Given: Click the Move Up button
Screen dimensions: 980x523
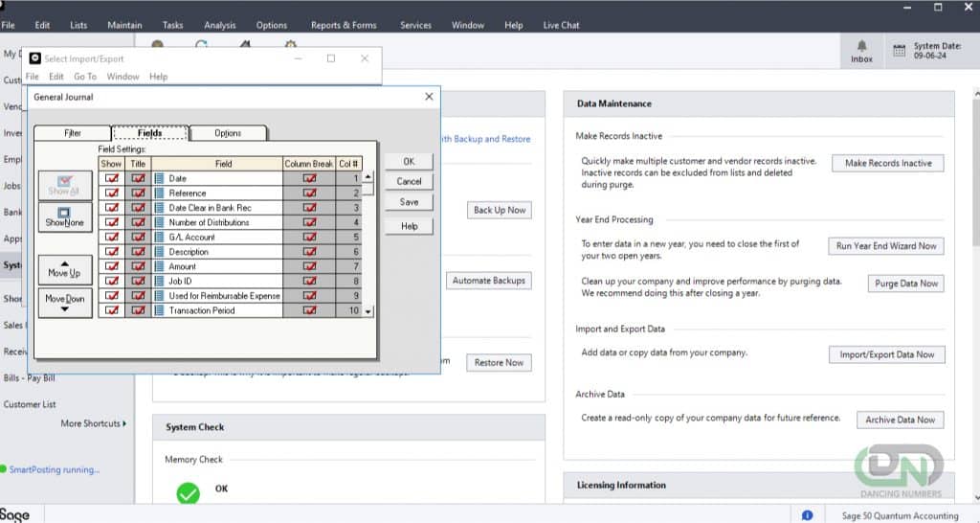Looking at the screenshot, I should 65,269.
